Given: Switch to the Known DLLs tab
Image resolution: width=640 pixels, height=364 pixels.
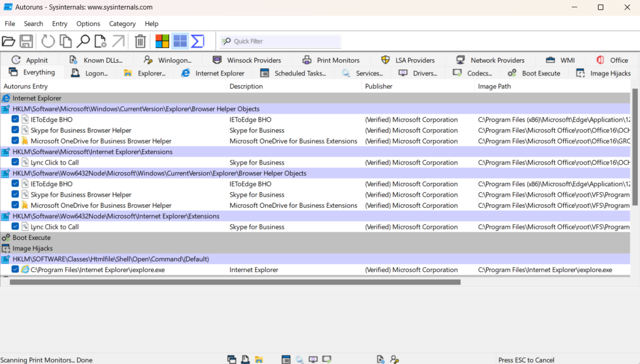Looking at the screenshot, I should tap(96, 60).
